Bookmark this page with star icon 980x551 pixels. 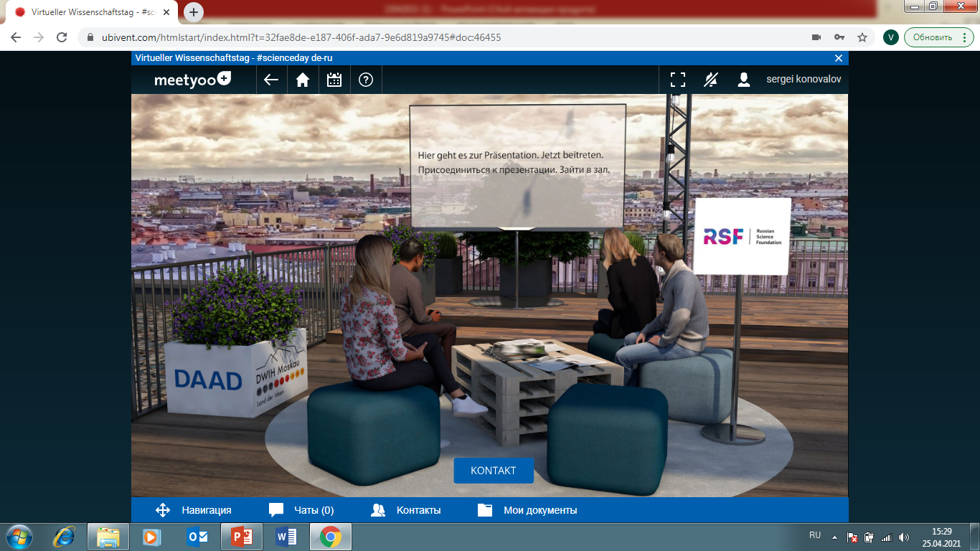(862, 37)
